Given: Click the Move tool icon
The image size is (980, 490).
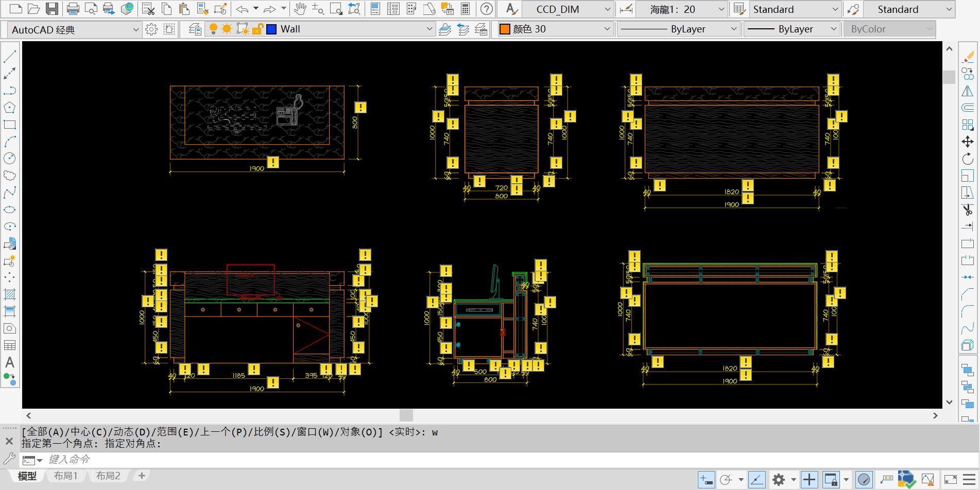Looking at the screenshot, I should pyautogui.click(x=967, y=142).
